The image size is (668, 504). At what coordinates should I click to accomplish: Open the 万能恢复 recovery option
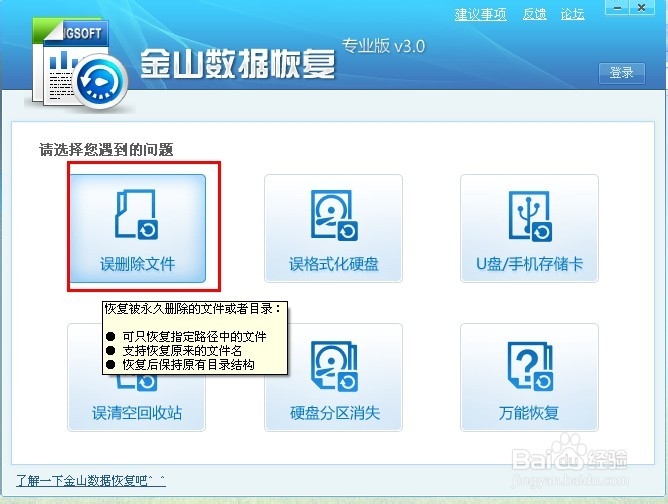click(x=530, y=377)
